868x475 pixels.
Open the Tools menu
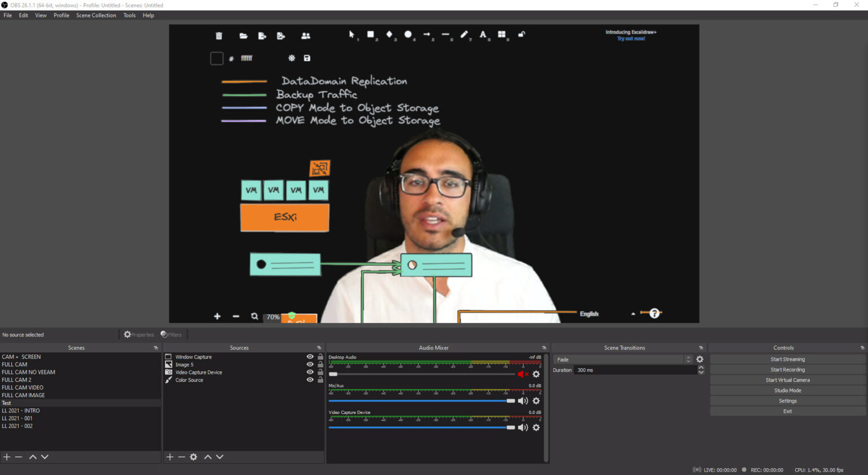click(x=129, y=15)
